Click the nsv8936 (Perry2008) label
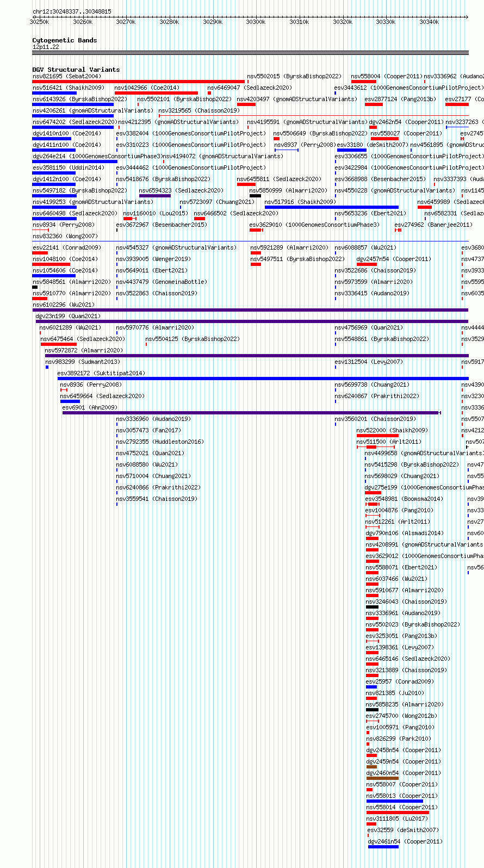This screenshot has height=868, width=484. 91,385
